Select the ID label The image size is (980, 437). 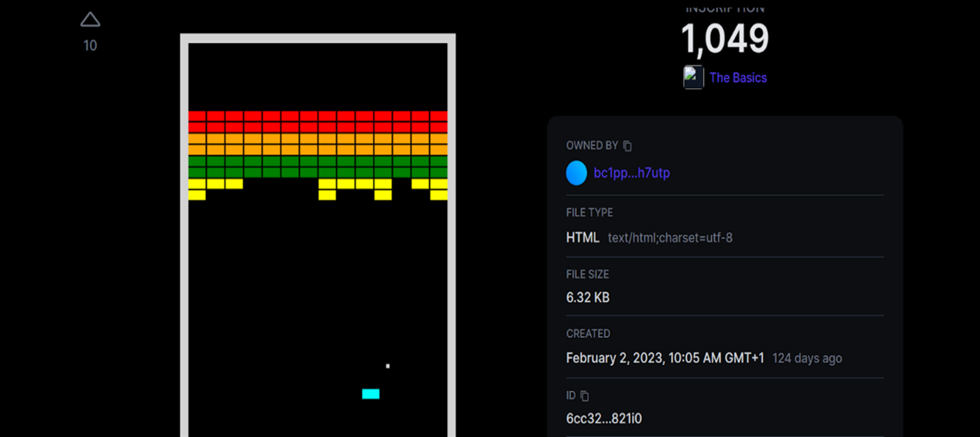[x=570, y=396]
